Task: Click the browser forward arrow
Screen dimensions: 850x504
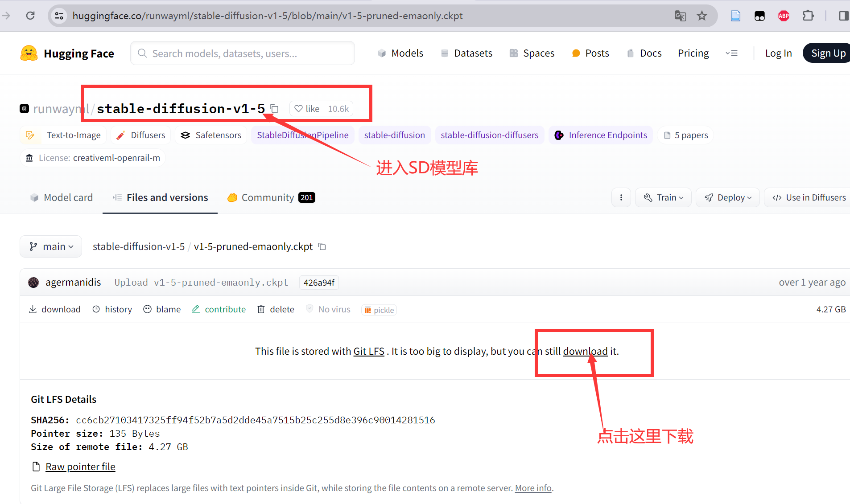Action: pyautogui.click(x=6, y=16)
